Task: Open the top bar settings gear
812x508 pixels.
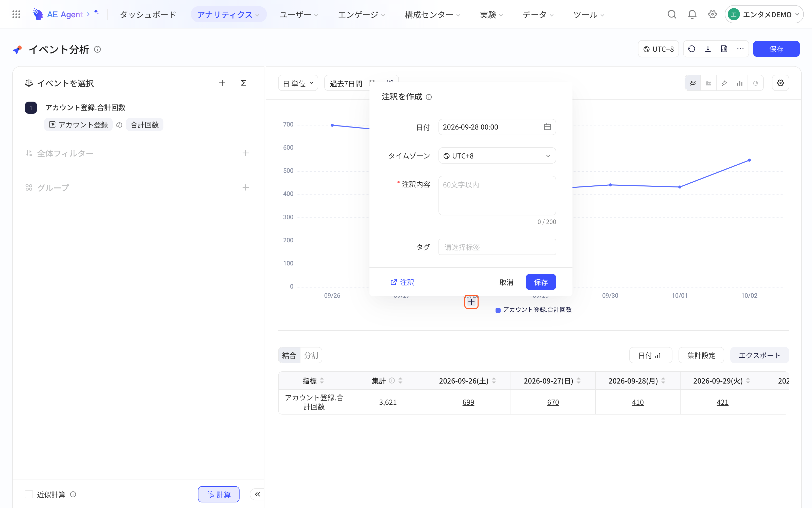Action: click(712, 14)
